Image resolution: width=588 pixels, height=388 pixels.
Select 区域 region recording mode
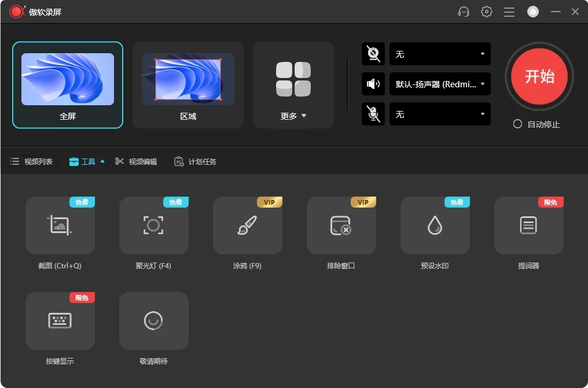coord(188,85)
